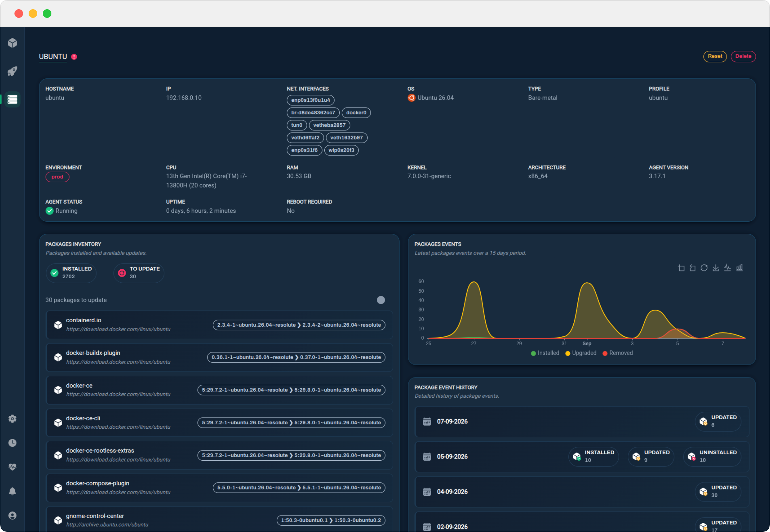Open user profile icon in sidebar
This screenshot has width=770, height=532.
coord(12,516)
